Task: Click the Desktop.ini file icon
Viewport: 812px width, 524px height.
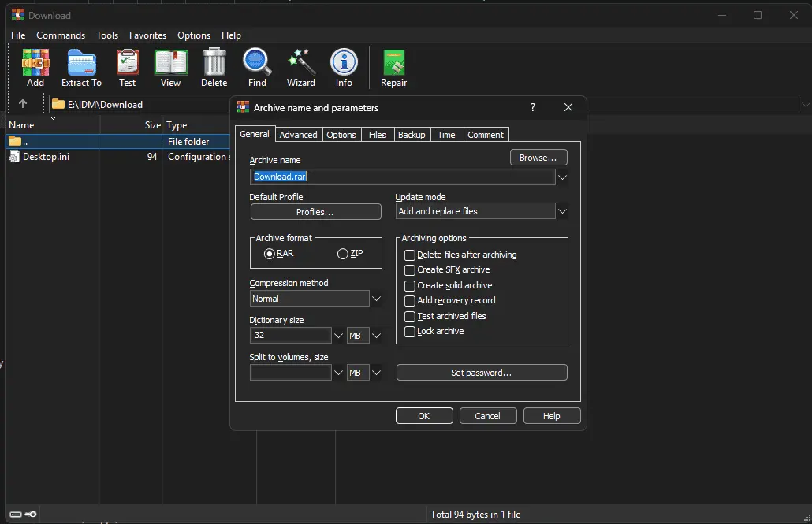Action: [x=14, y=156]
